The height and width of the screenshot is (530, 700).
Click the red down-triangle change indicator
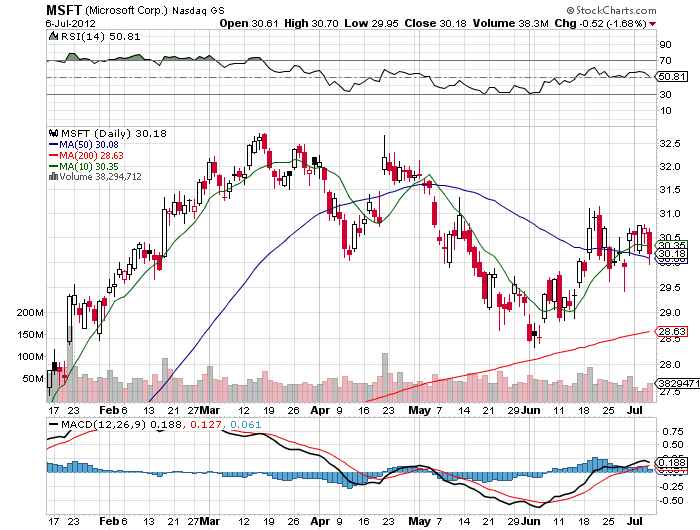click(x=653, y=24)
